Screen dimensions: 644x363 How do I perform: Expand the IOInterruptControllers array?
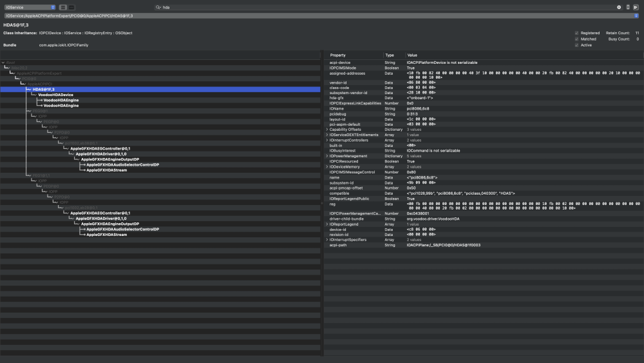click(327, 140)
